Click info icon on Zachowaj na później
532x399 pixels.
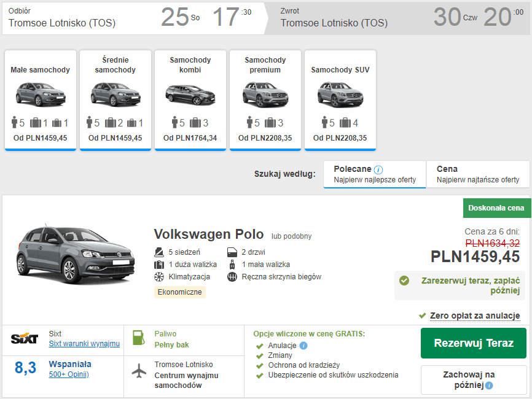(489, 385)
